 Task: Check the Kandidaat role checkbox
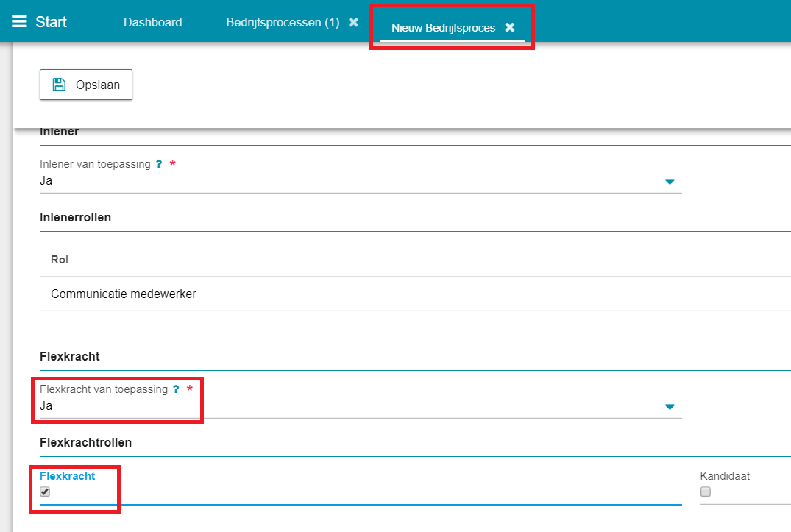pyautogui.click(x=706, y=492)
